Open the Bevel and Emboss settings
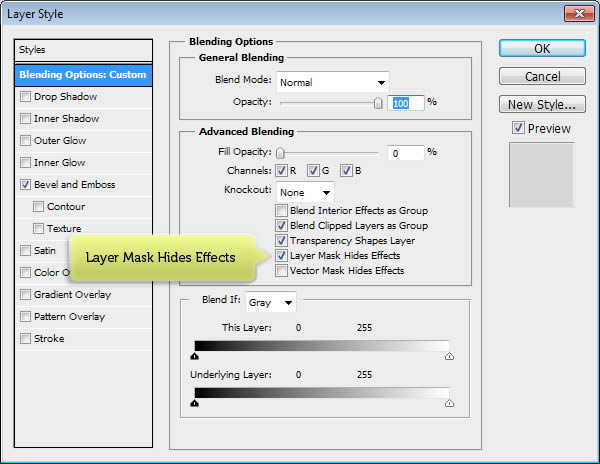600x464 pixels. click(75, 184)
